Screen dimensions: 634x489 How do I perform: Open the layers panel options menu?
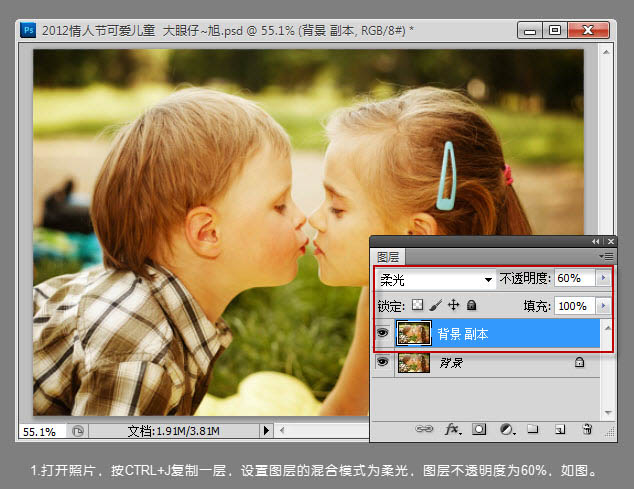click(x=608, y=257)
